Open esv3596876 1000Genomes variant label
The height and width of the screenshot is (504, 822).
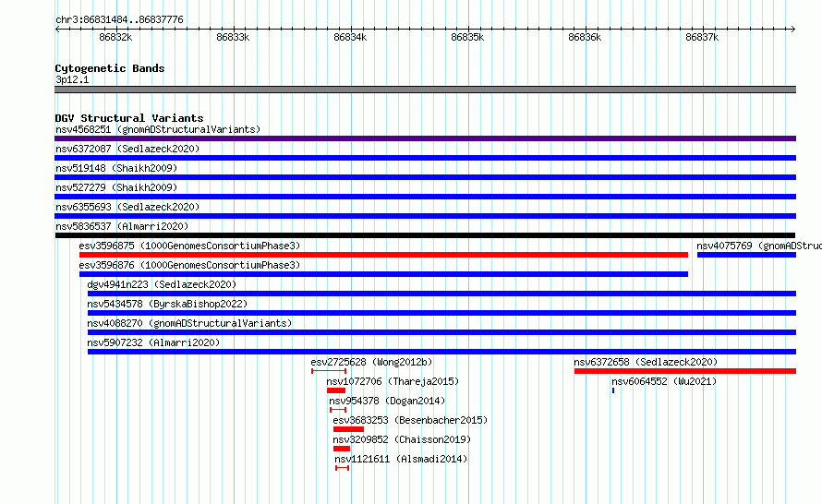click(189, 265)
